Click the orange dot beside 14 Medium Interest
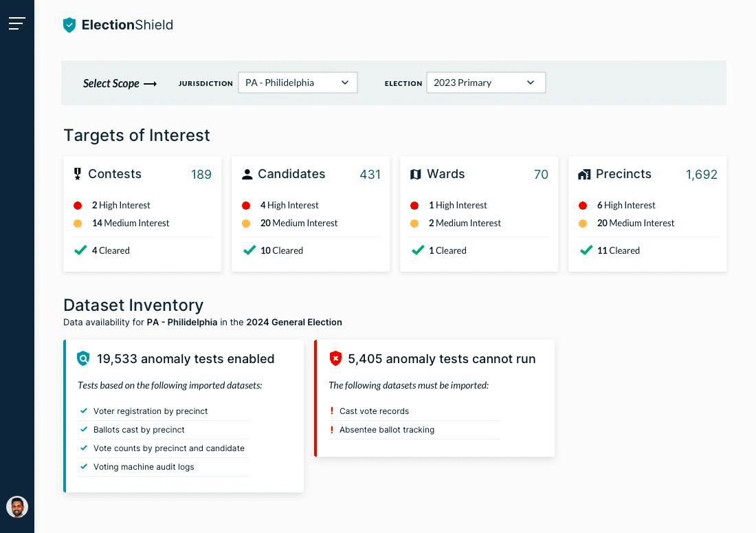756x533 pixels. click(x=78, y=224)
